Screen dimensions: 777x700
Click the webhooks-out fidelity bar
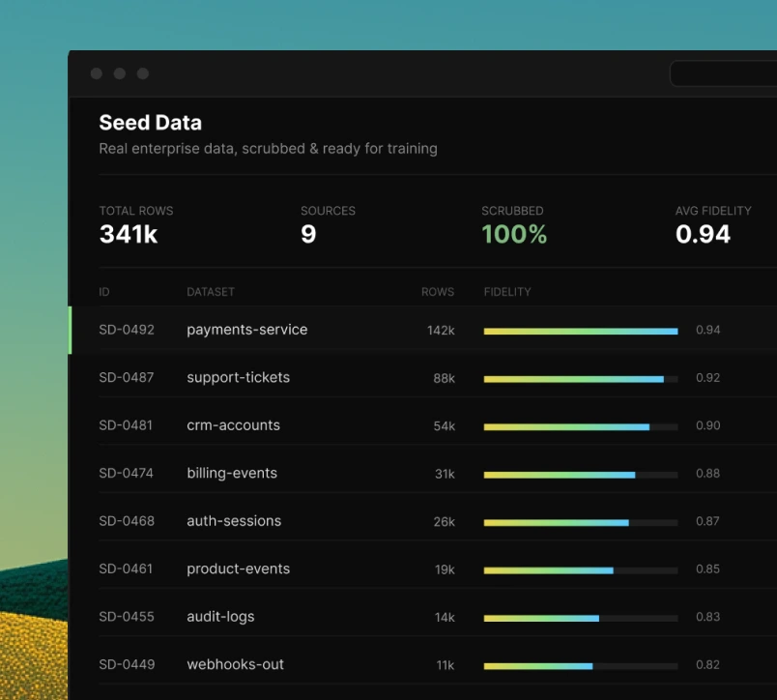[581, 666]
